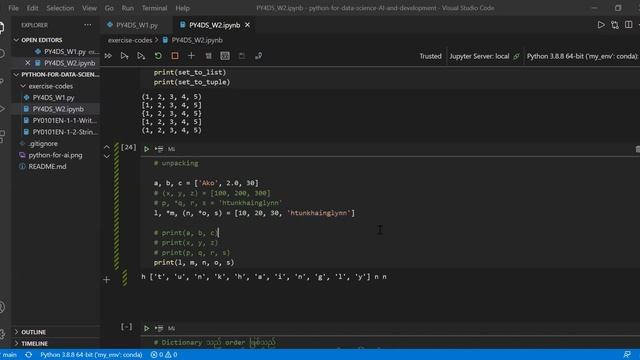640x360 pixels.
Task: Open the View menu
Action: coord(89,8)
